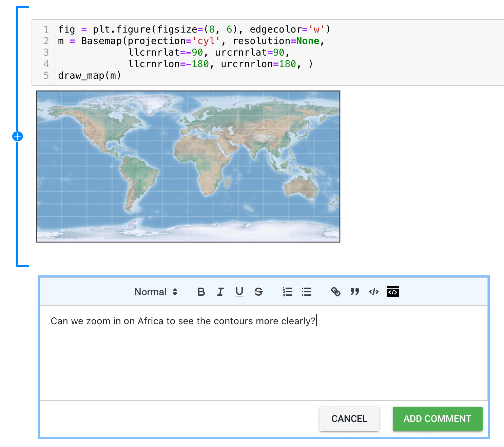The height and width of the screenshot is (447, 504).
Task: Cancel the comment draft
Action: coord(349,419)
